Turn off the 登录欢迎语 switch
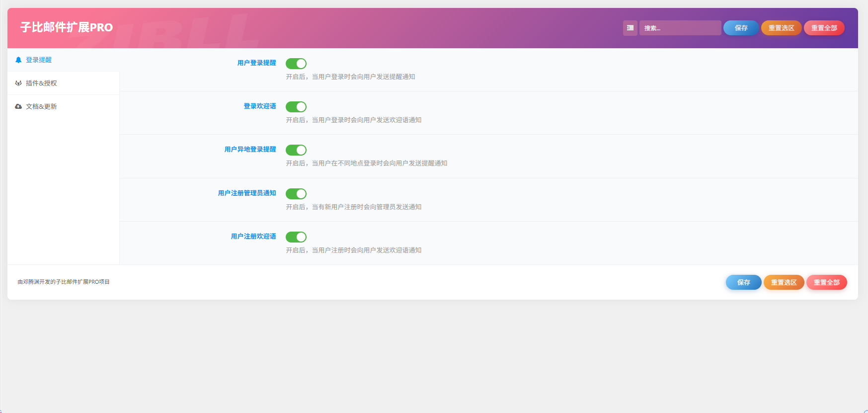868x413 pixels. click(296, 107)
